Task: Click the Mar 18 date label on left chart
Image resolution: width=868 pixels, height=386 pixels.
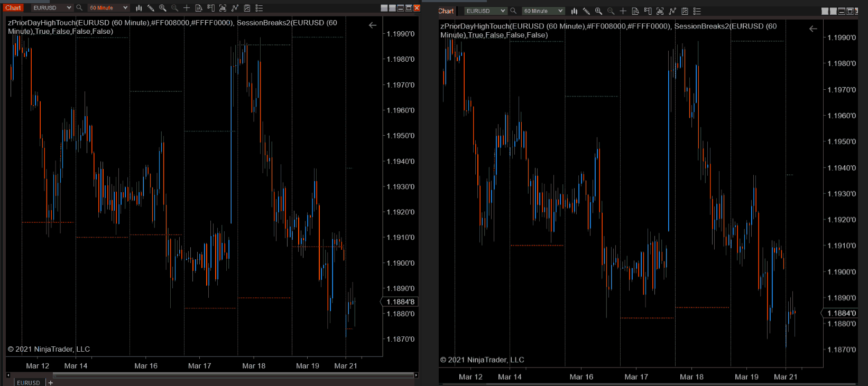Action: point(254,366)
